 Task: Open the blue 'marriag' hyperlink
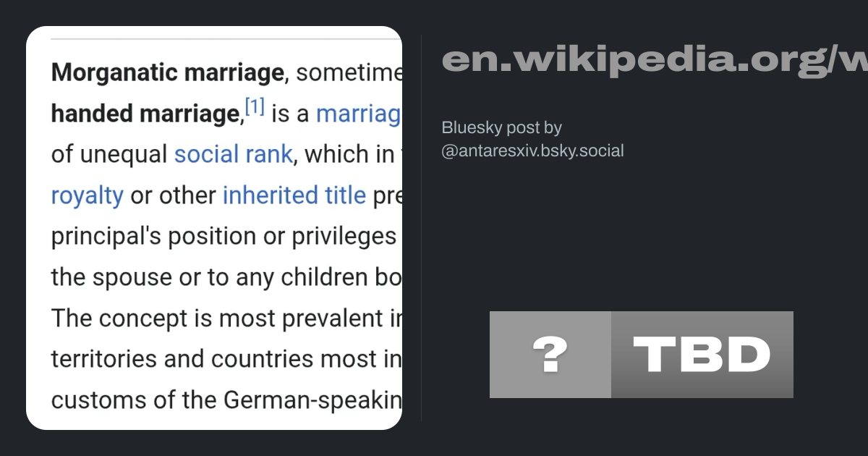click(x=358, y=114)
